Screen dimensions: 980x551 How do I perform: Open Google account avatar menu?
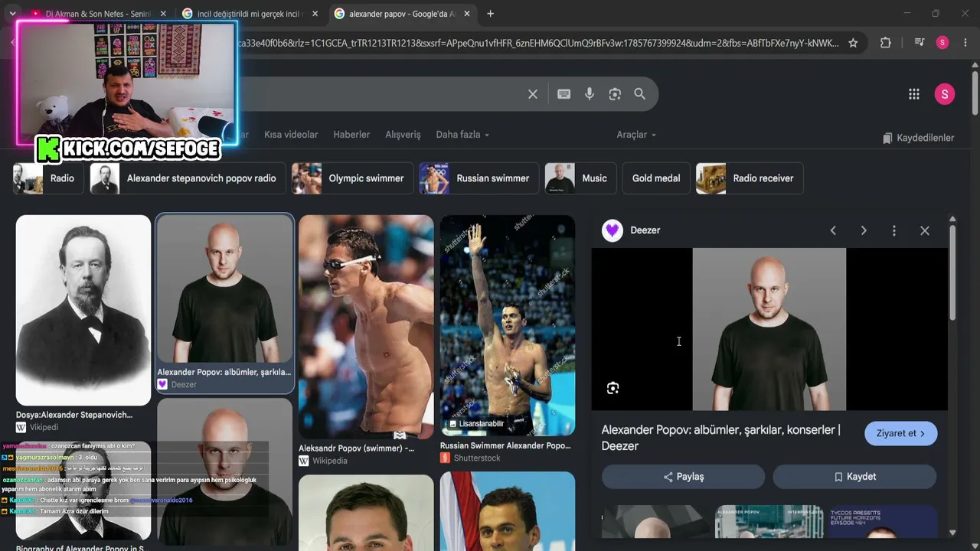click(945, 94)
